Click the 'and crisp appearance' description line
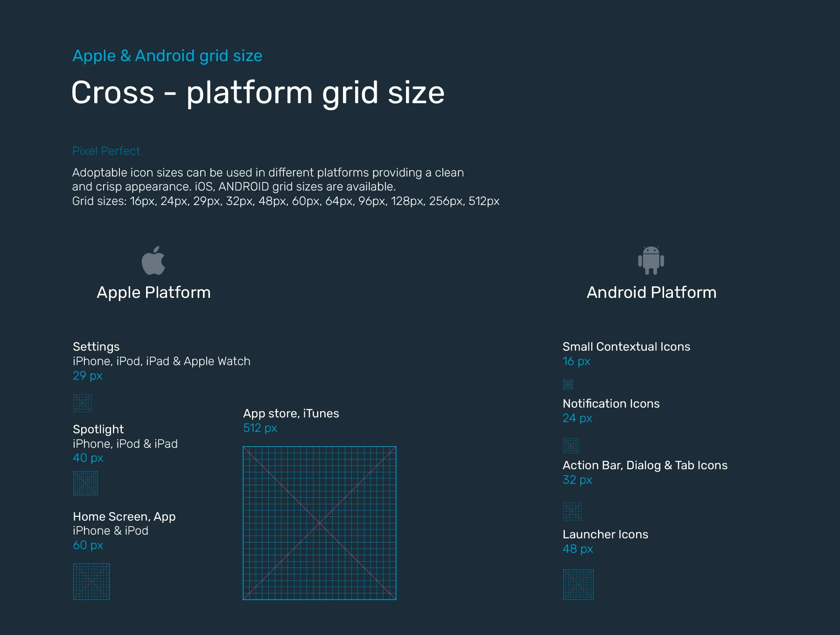Image resolution: width=840 pixels, height=635 pixels. tap(234, 187)
